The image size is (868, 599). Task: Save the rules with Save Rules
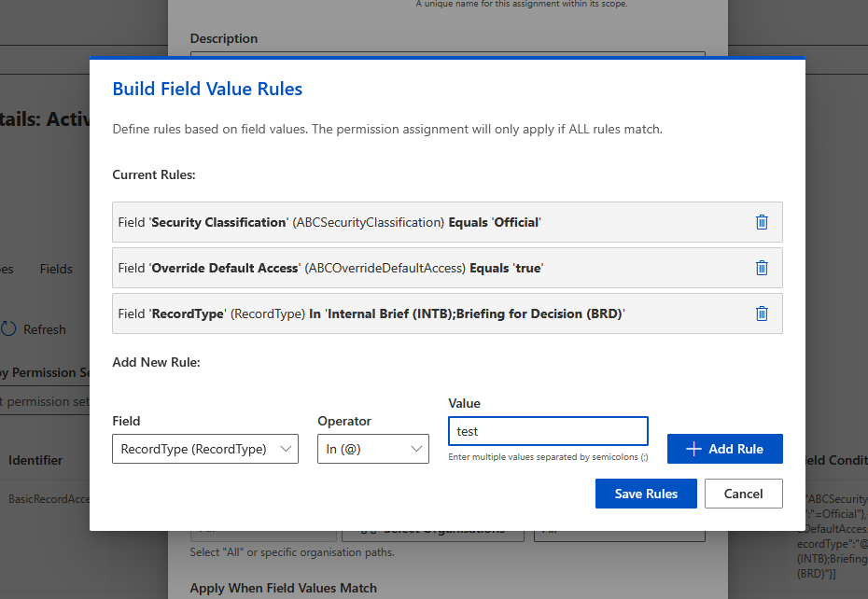pyautogui.click(x=646, y=494)
